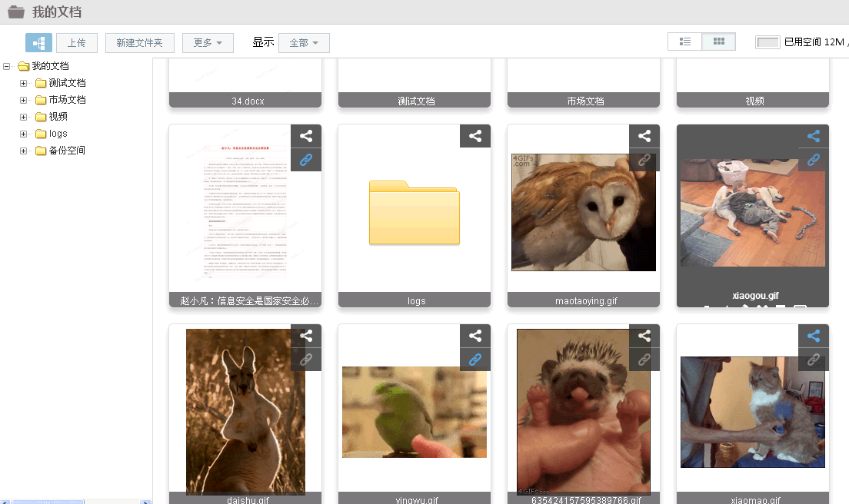849x504 pixels.
Task: Open the 更多 dropdown menu
Action: 208,43
